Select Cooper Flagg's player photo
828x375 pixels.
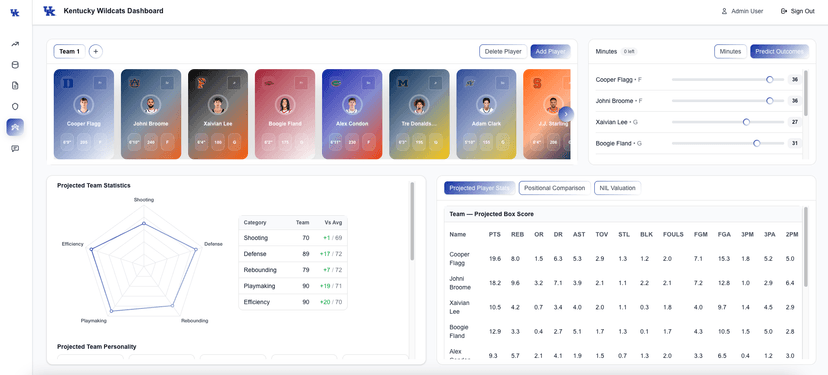pos(83,105)
